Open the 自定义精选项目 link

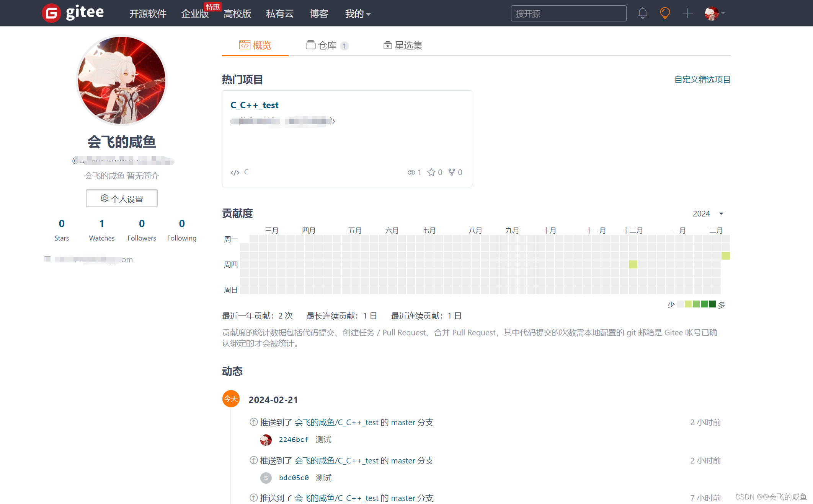702,80
